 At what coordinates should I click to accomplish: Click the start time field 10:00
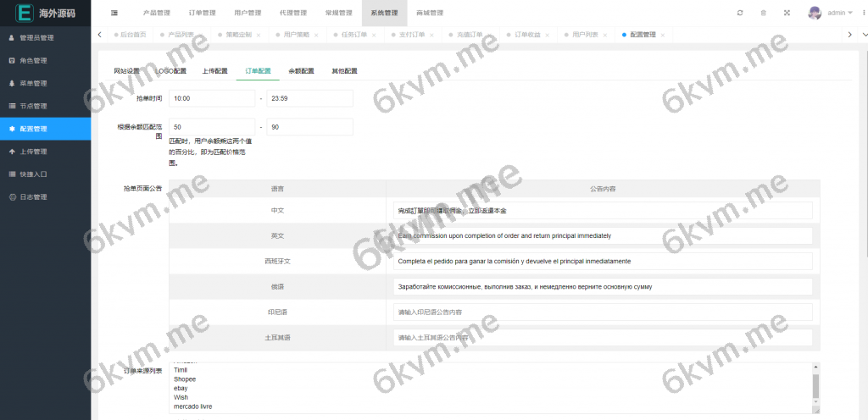click(212, 98)
